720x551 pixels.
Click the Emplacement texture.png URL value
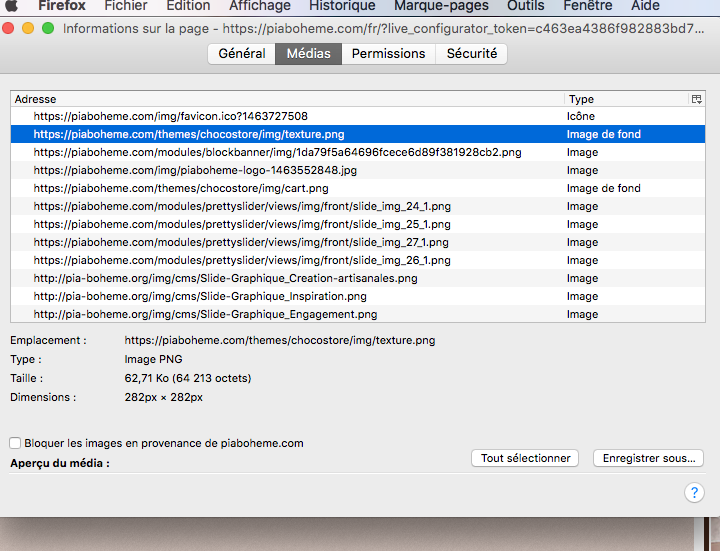point(280,340)
